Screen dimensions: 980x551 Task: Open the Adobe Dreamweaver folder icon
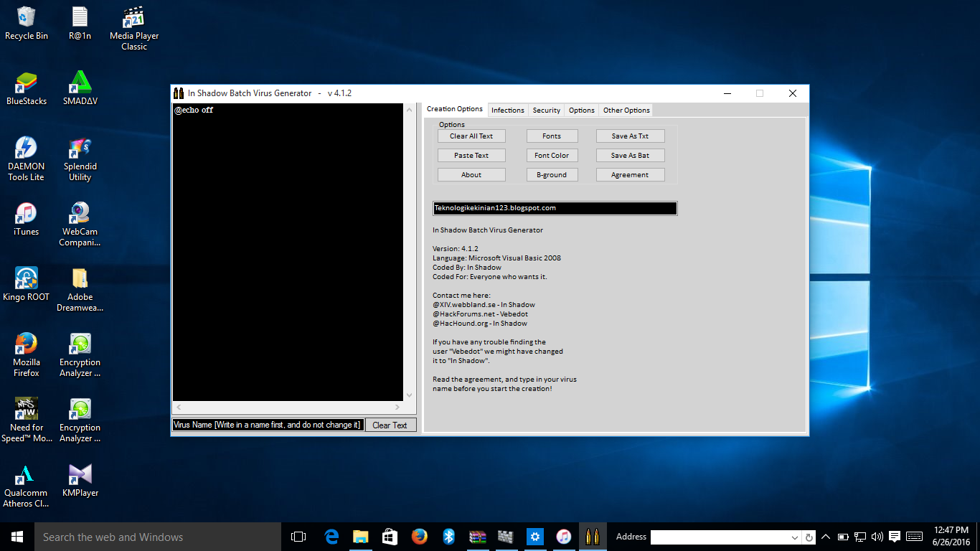pyautogui.click(x=80, y=290)
